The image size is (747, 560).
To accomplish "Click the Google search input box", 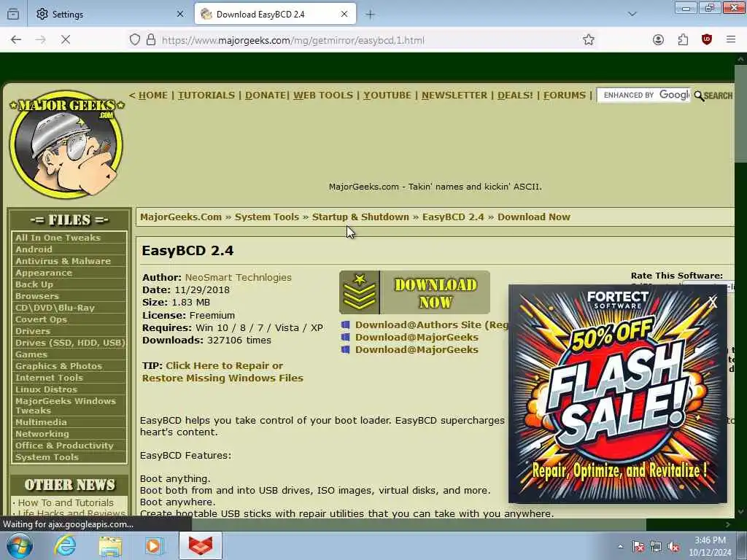I will point(643,96).
